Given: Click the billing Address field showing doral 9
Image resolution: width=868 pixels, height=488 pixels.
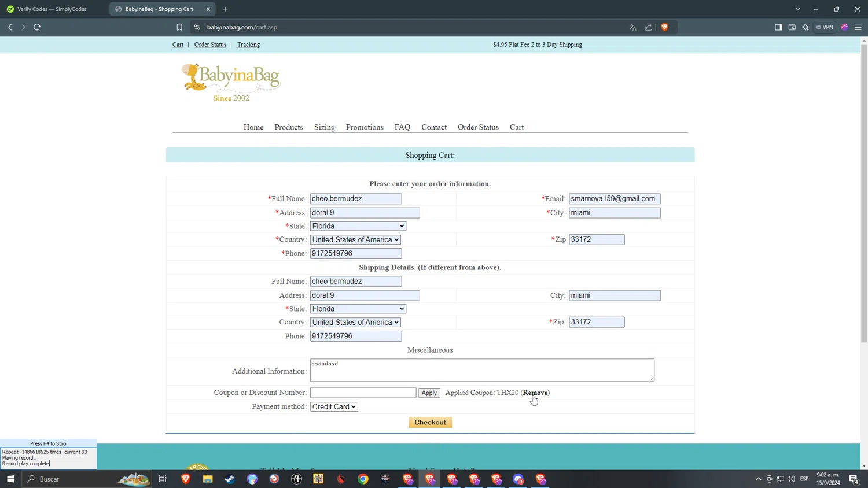Looking at the screenshot, I should click(x=365, y=213).
